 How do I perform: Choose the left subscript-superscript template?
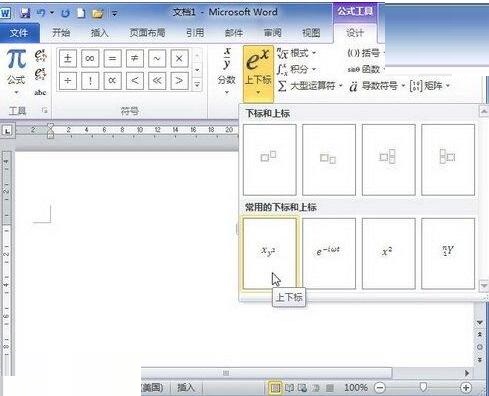[448, 160]
